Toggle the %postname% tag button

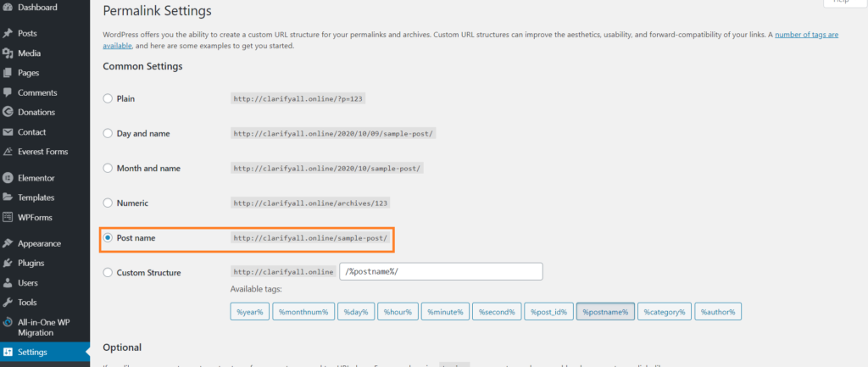point(605,312)
